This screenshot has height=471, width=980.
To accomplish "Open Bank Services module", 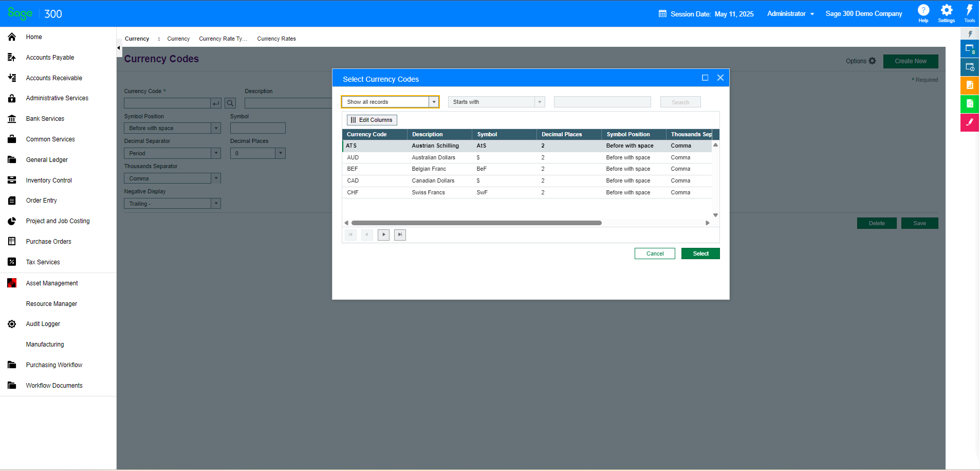I will [45, 119].
